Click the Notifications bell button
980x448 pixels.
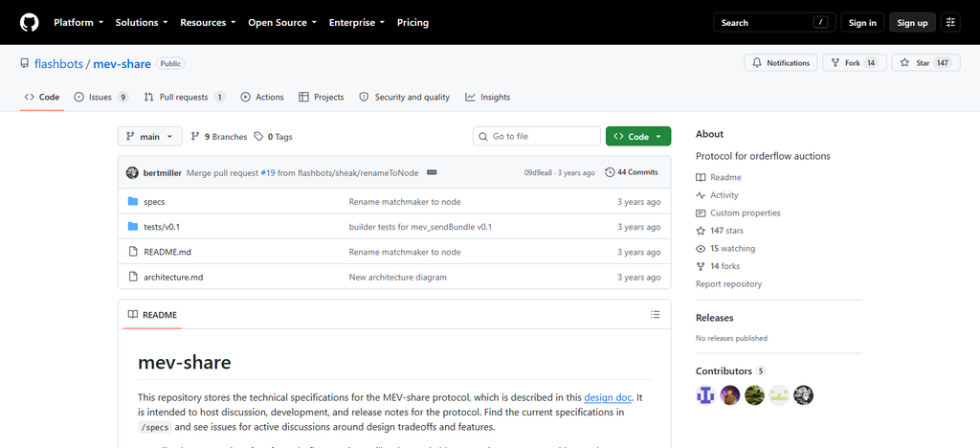click(781, 63)
